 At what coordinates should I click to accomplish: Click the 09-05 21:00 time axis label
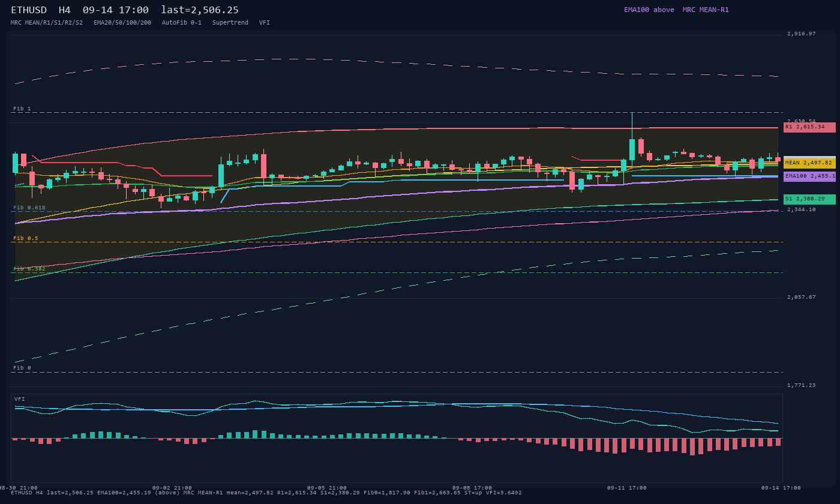[327, 488]
